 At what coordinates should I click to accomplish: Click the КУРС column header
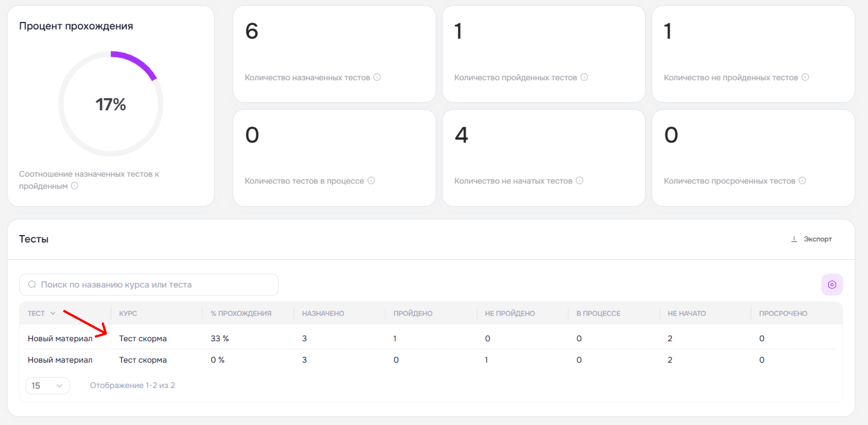coord(128,314)
